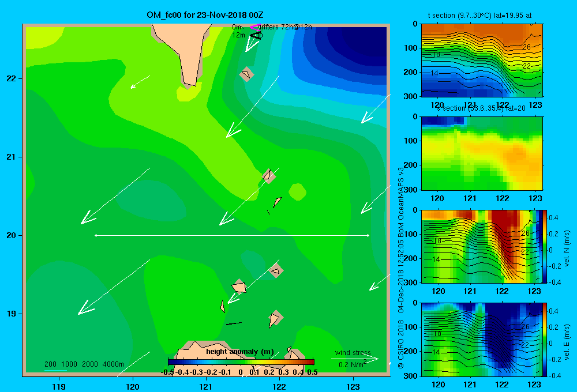Viewport: 577px width, 392px height.
Task: Click the "200 1000 2000 4000m" depth contour legend
Action: (84, 364)
